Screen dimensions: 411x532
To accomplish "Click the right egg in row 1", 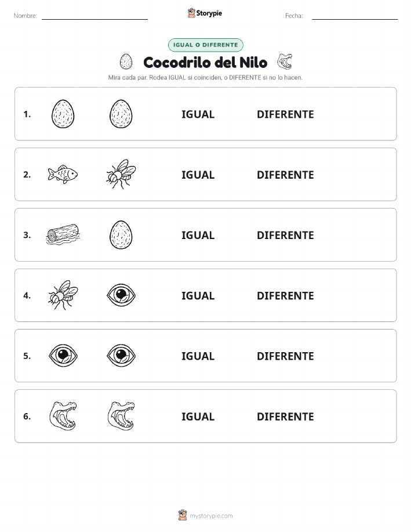I will click(121, 114).
